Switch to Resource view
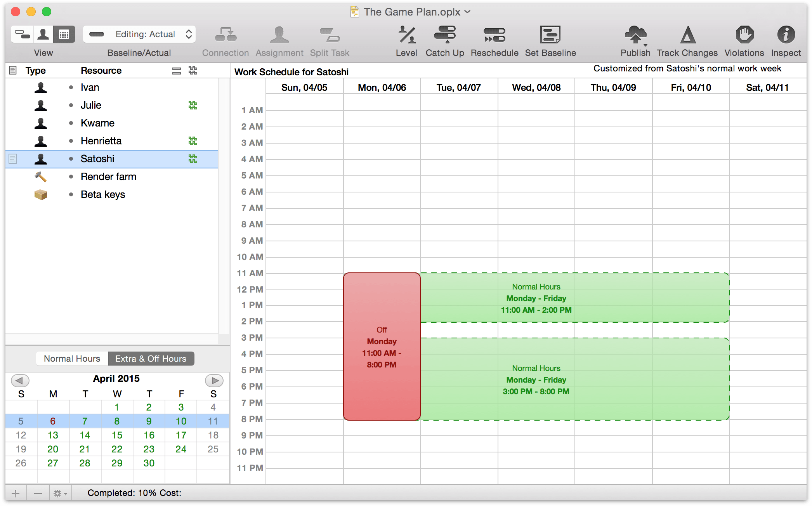Viewport: 812px width, 506px height. (43, 35)
